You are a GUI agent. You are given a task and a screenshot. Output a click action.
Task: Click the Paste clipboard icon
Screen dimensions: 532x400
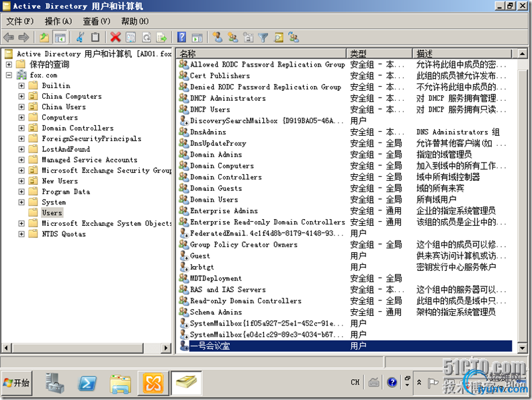coord(95,38)
